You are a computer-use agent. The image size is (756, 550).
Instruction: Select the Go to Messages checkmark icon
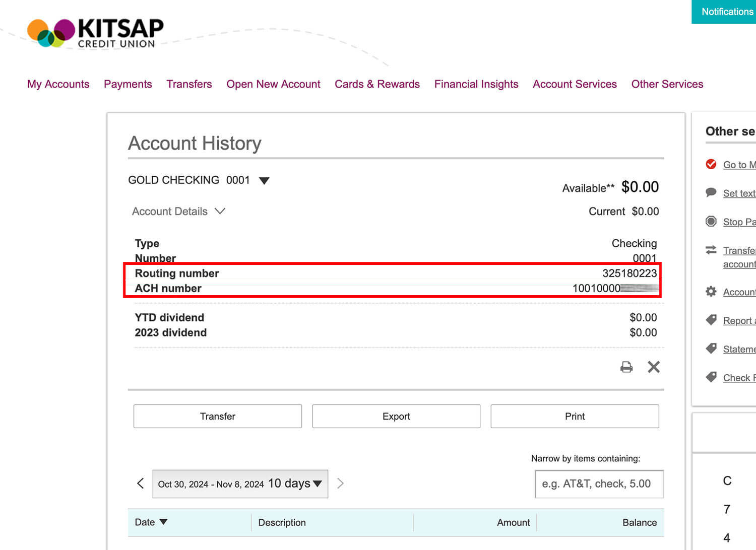point(711,164)
